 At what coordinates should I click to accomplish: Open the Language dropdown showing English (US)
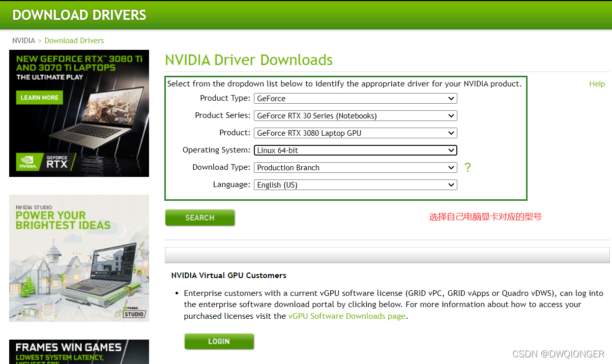[x=355, y=185]
